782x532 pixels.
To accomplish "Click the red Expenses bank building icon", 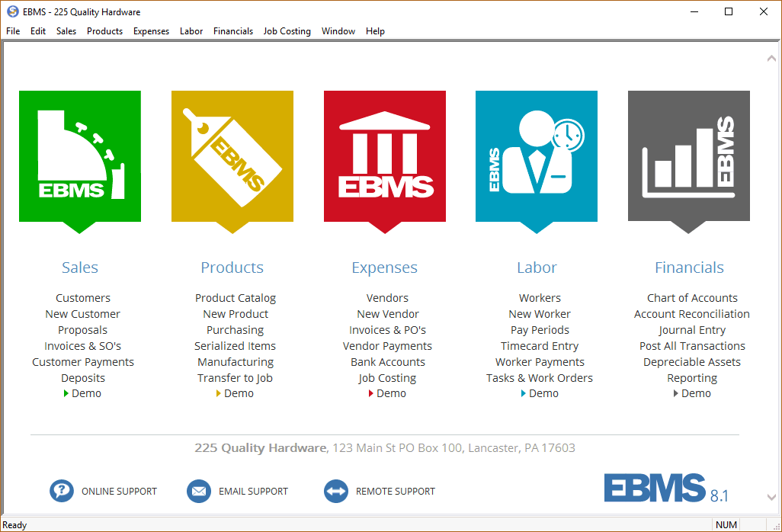I will 385,156.
